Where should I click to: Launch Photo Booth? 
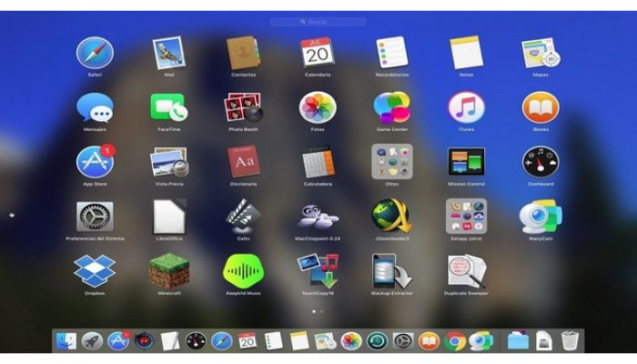pos(243,107)
